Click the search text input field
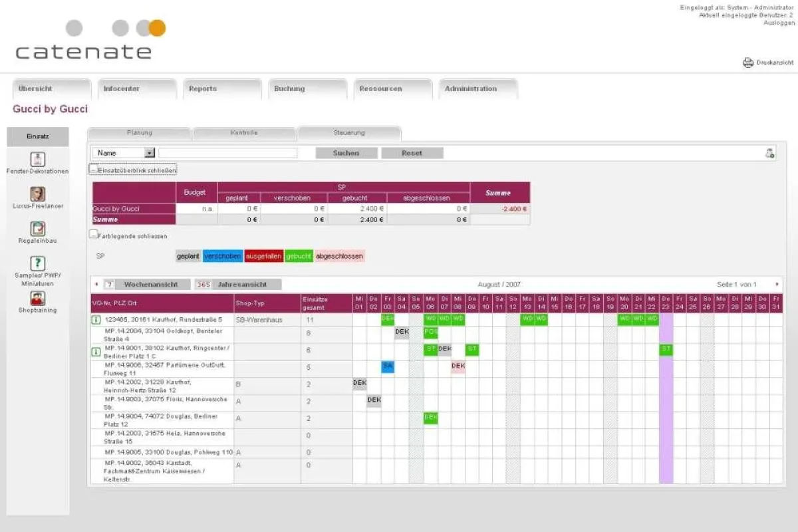Viewport: 798px width, 532px height. point(227,153)
